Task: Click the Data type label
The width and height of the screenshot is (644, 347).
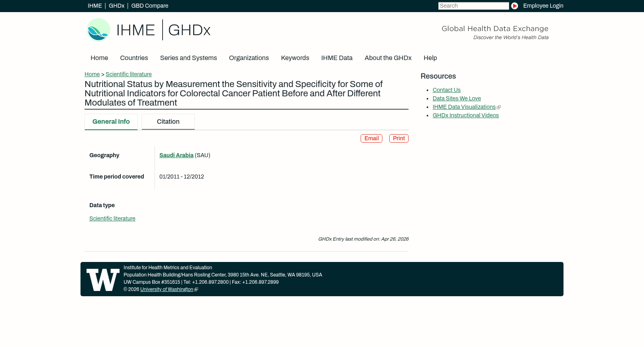Action: pos(102,206)
